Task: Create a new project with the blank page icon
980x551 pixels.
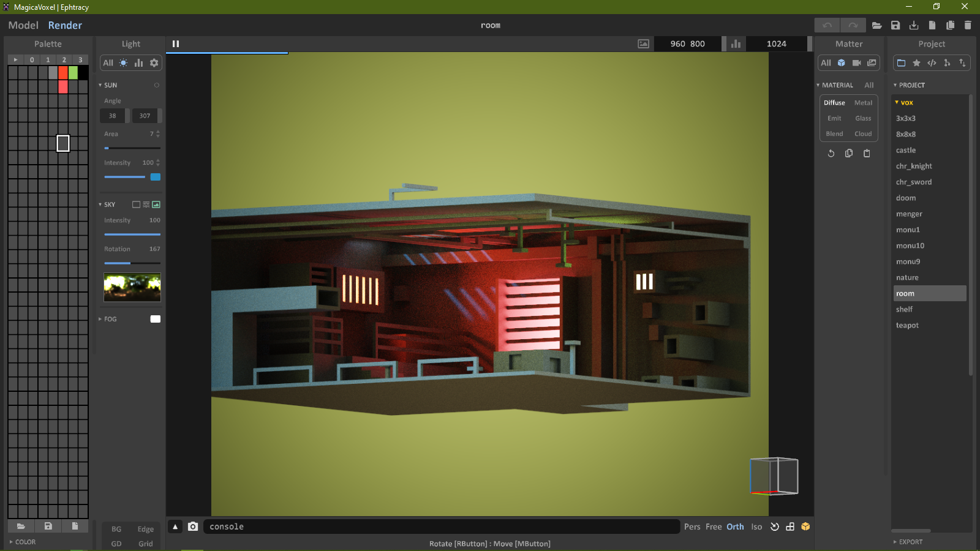Action: click(932, 25)
